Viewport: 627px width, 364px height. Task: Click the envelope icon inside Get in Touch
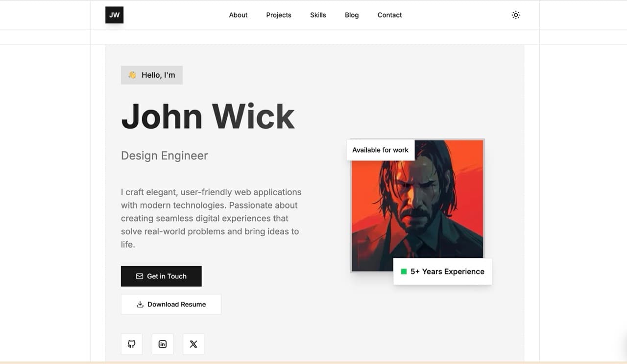coord(140,276)
